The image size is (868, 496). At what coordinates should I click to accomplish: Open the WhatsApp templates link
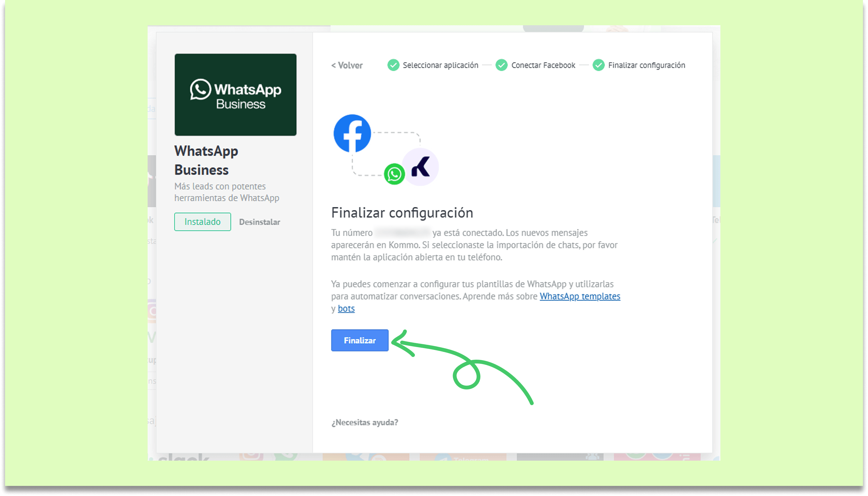tap(580, 296)
